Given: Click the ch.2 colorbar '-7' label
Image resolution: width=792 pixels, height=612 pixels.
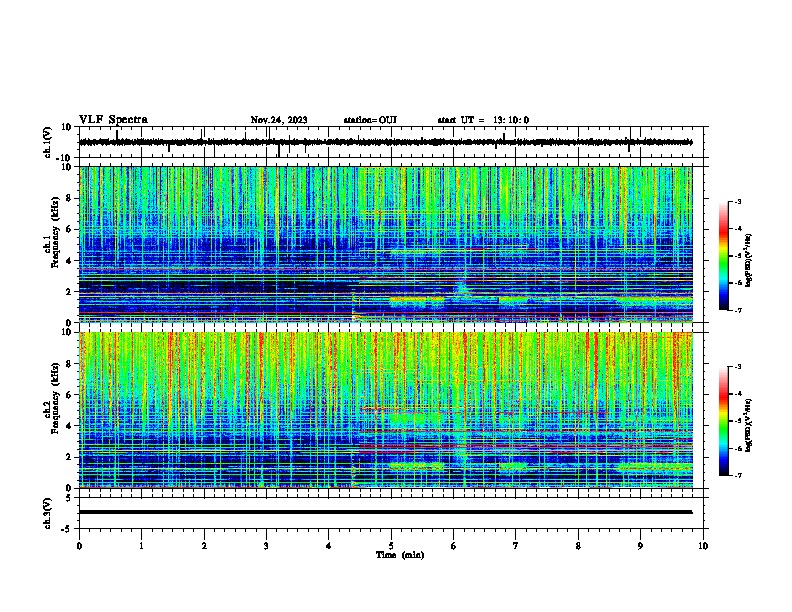Looking at the screenshot, I should tap(738, 475).
